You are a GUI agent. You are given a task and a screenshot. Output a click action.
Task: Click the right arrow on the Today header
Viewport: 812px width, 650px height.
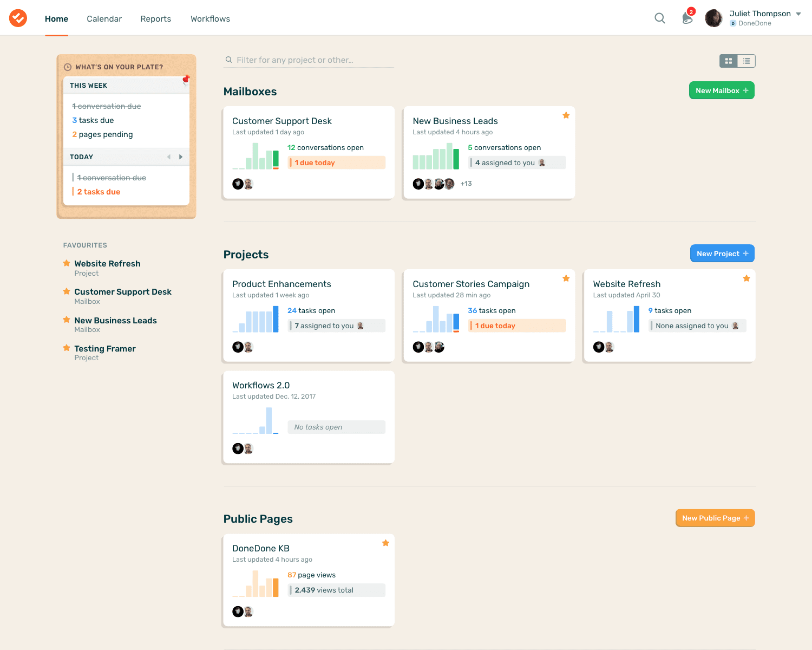(x=181, y=157)
